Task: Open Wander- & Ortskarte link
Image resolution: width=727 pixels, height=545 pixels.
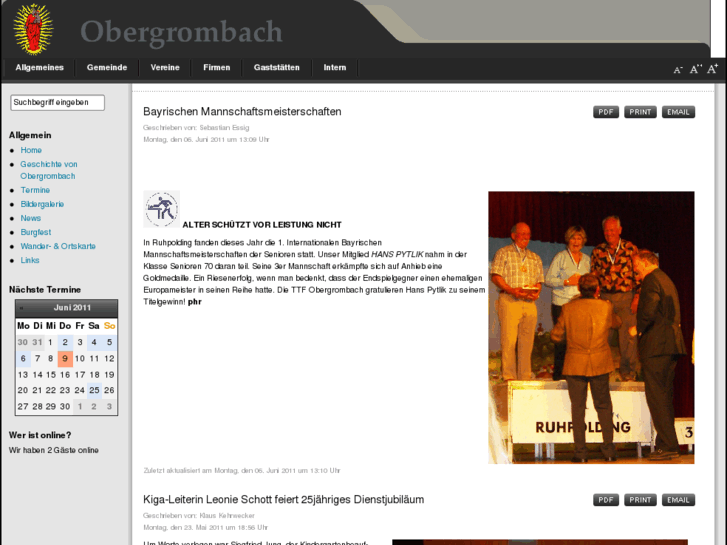Action: point(58,246)
